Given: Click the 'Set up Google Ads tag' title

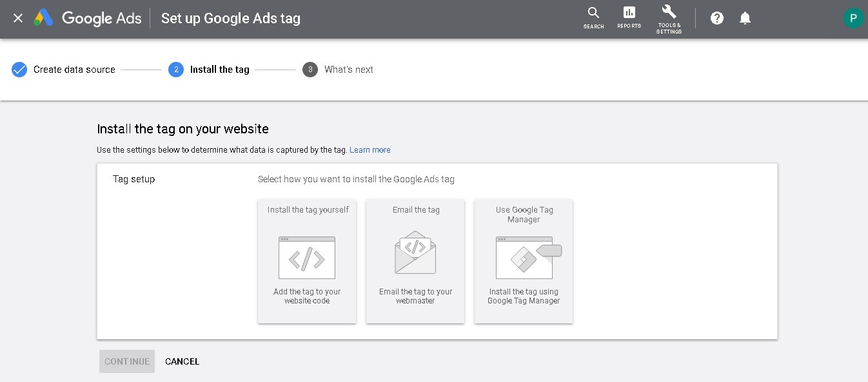Looking at the screenshot, I should pyautogui.click(x=231, y=18).
